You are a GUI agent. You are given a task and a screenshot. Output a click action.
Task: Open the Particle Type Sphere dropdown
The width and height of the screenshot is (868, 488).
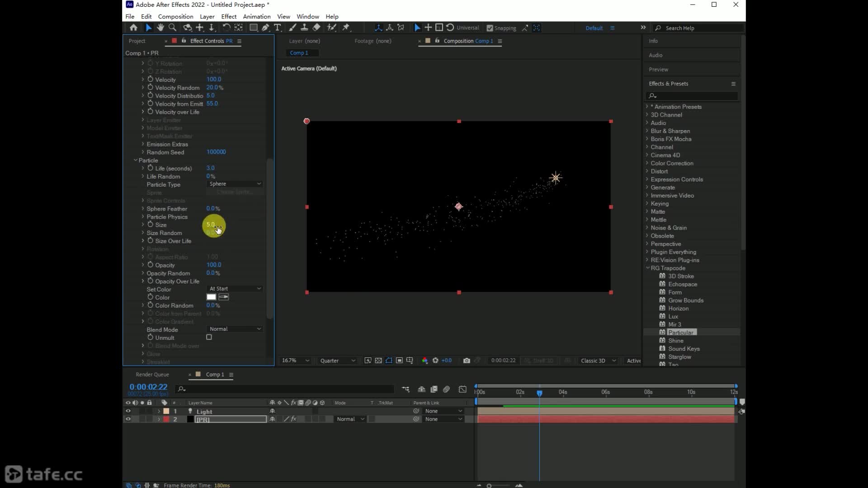click(235, 184)
